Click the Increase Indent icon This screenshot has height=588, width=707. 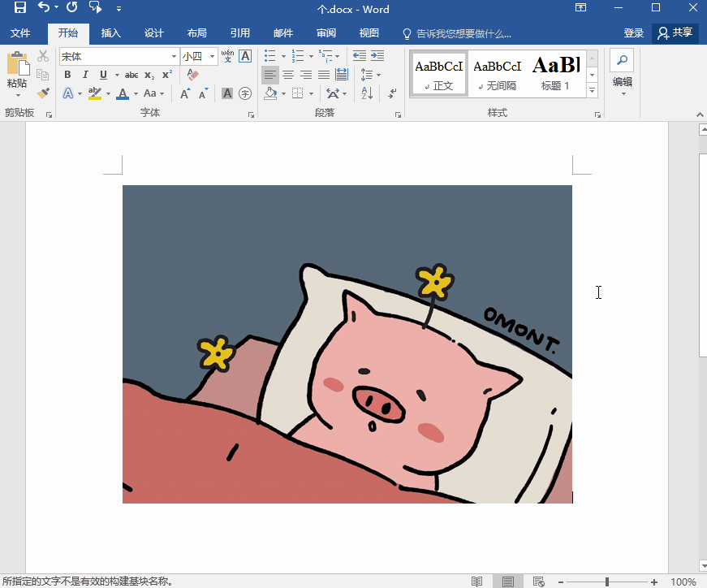tap(377, 56)
